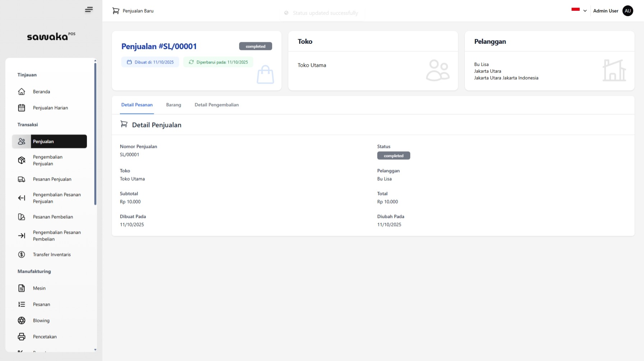644x361 pixels.
Task: Click the Blowing aperture icon
Action: tap(22, 320)
